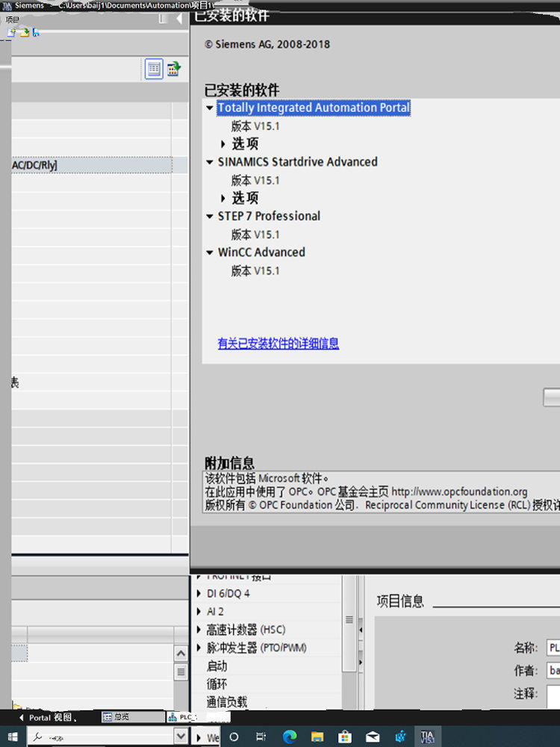Expand the 高速计数器 (HSC) tree node
The image size is (560, 747).
click(199, 630)
